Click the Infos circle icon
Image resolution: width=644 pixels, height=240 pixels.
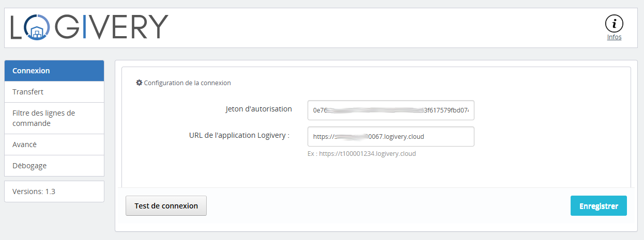pyautogui.click(x=614, y=23)
